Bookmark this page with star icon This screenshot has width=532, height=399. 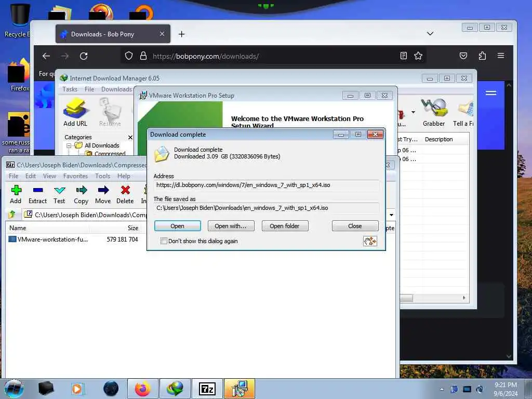(x=418, y=56)
